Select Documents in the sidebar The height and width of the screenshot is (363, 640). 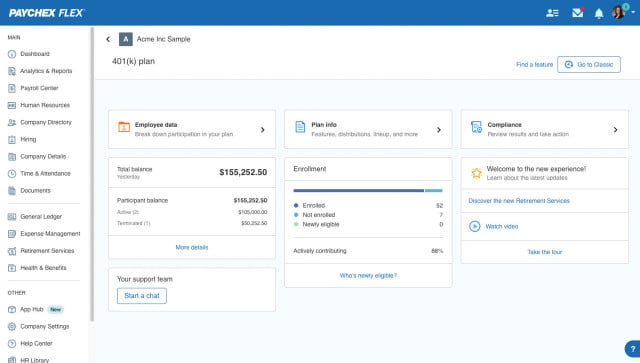[36, 191]
